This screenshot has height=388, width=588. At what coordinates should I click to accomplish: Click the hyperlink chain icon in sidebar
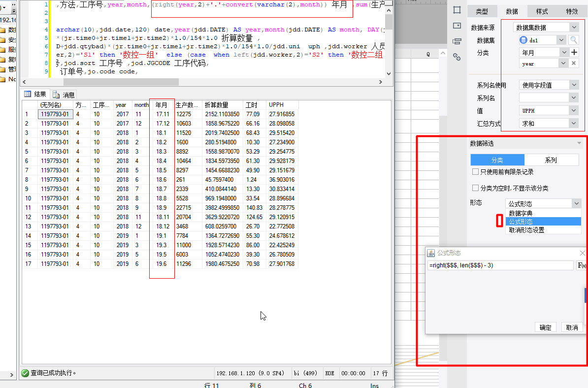point(457,57)
